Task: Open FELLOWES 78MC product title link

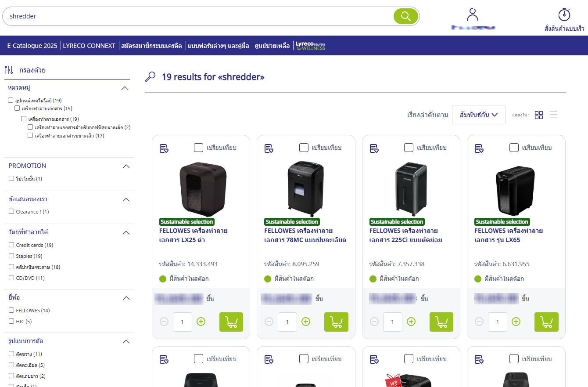Action: (305, 235)
